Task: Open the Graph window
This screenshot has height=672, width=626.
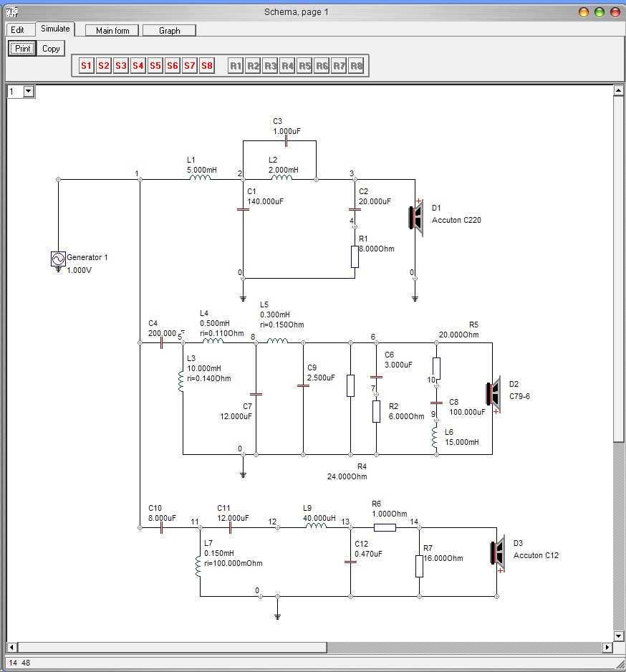Action: pyautogui.click(x=169, y=30)
